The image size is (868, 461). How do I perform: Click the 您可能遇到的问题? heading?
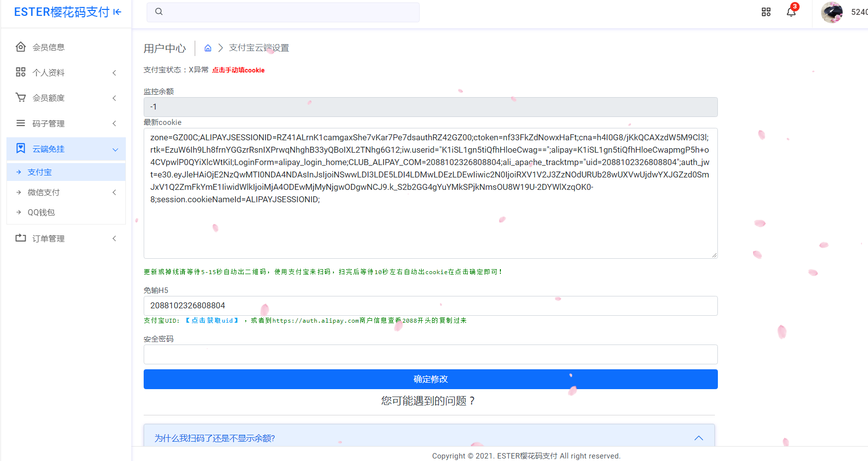429,401
